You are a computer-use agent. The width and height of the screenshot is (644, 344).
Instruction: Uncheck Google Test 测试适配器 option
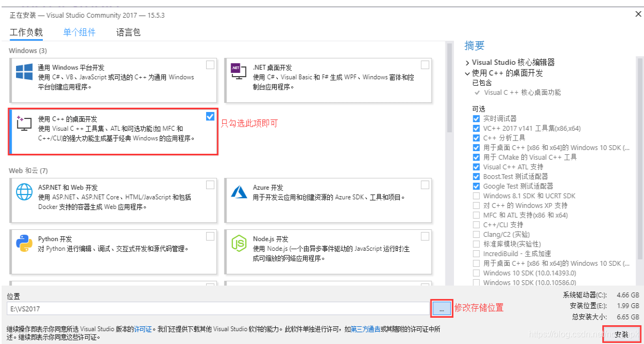tap(476, 186)
